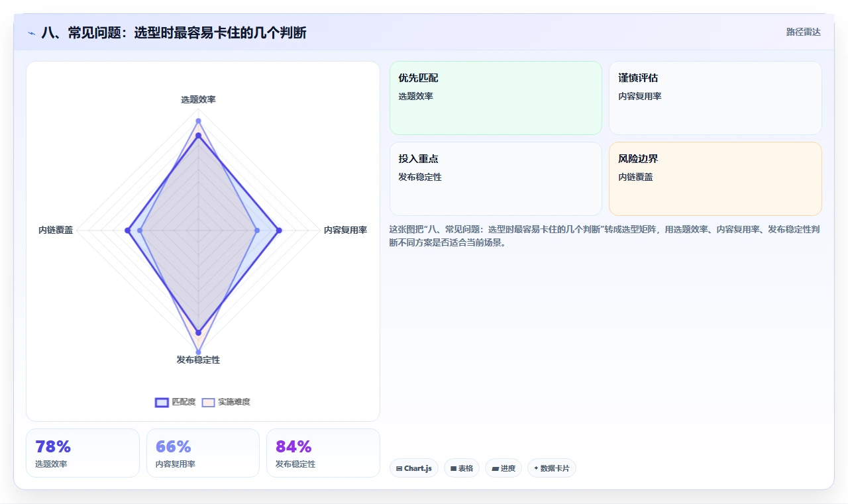Open the 优先匹配 card
The image size is (848, 504).
pos(496,98)
